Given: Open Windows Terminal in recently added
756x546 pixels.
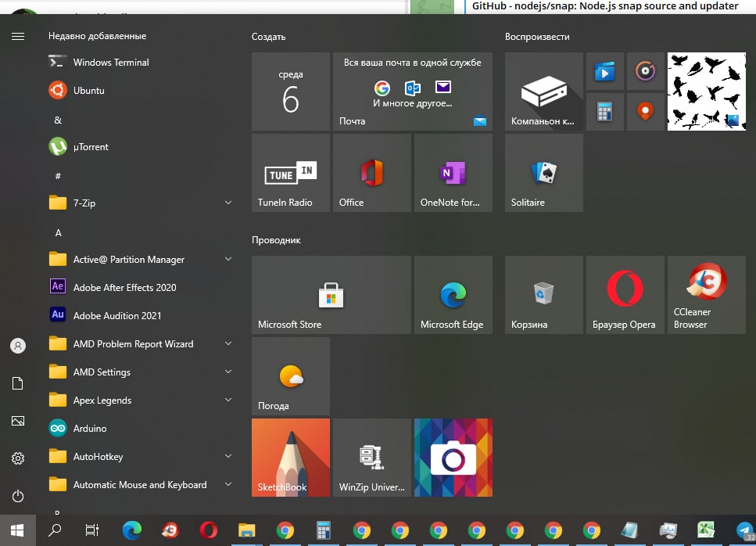Looking at the screenshot, I should (x=110, y=62).
